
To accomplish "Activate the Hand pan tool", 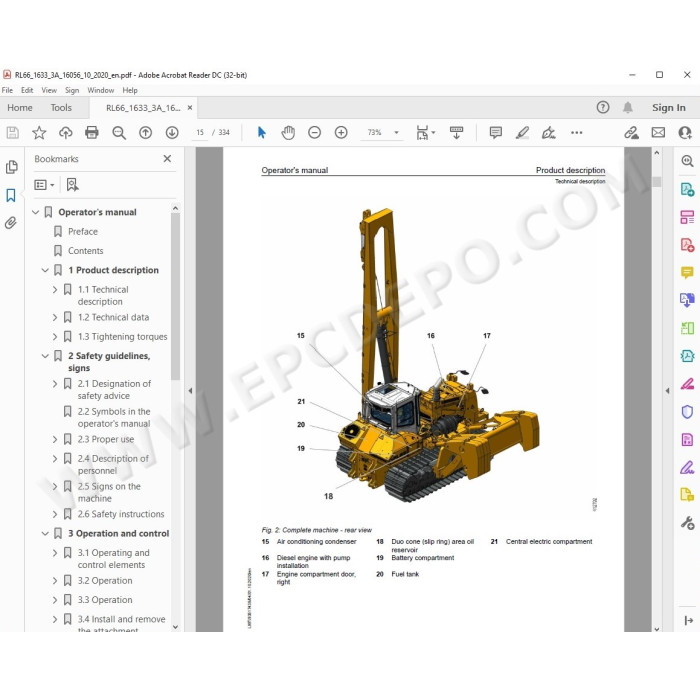I will click(x=288, y=133).
